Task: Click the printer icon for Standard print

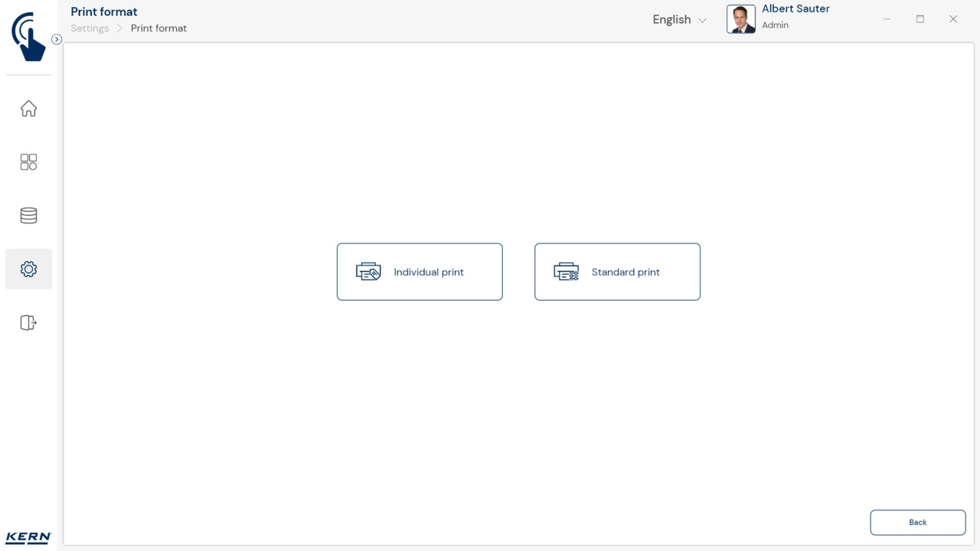Action: coord(566,272)
